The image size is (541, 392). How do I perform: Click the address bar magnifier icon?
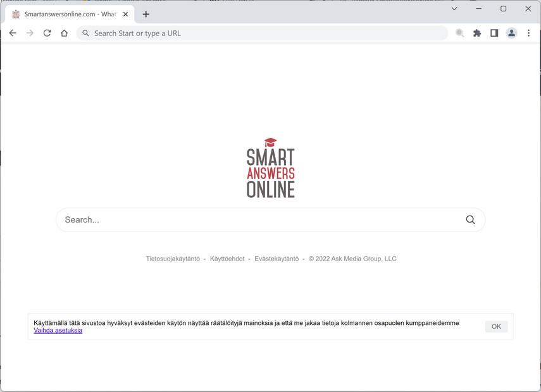85,33
